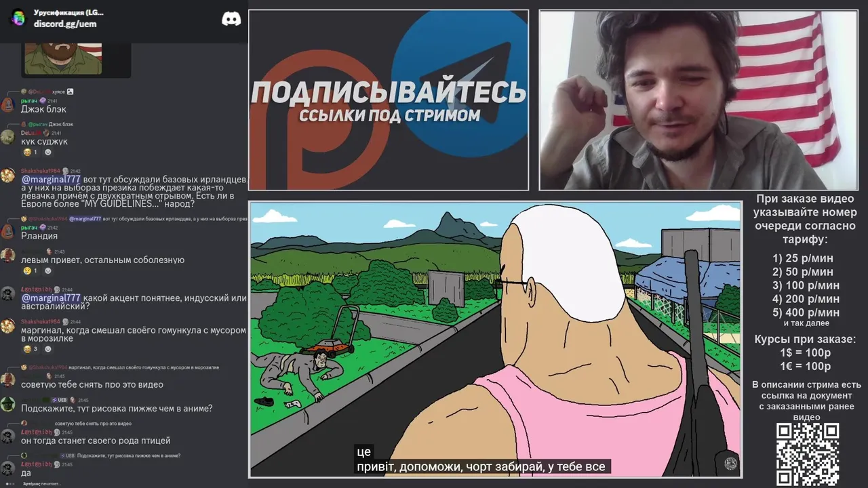Click the cartoon video being played
This screenshot has height=488, width=868.
point(495,339)
